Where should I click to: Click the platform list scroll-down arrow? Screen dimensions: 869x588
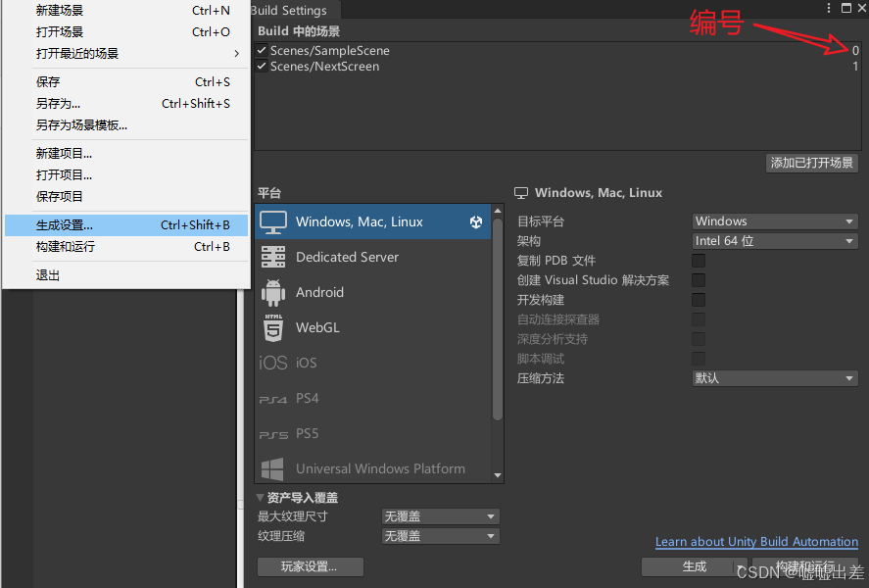point(498,475)
